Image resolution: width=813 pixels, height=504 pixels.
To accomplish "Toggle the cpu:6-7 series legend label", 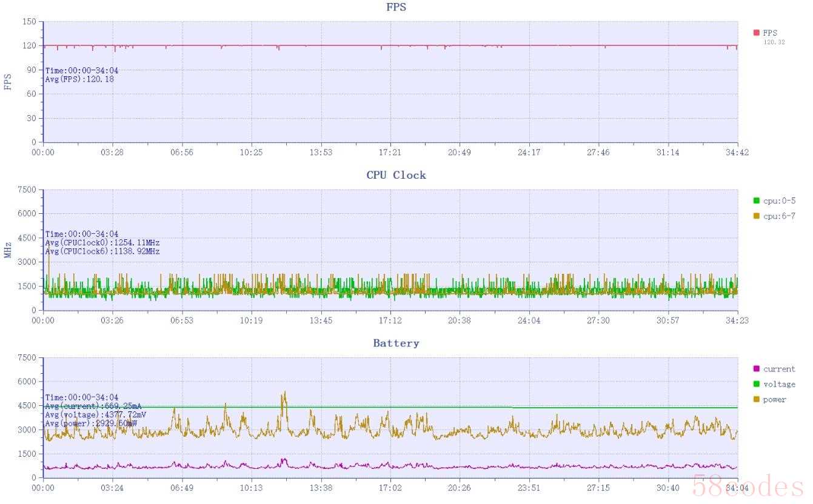I will [x=779, y=216].
